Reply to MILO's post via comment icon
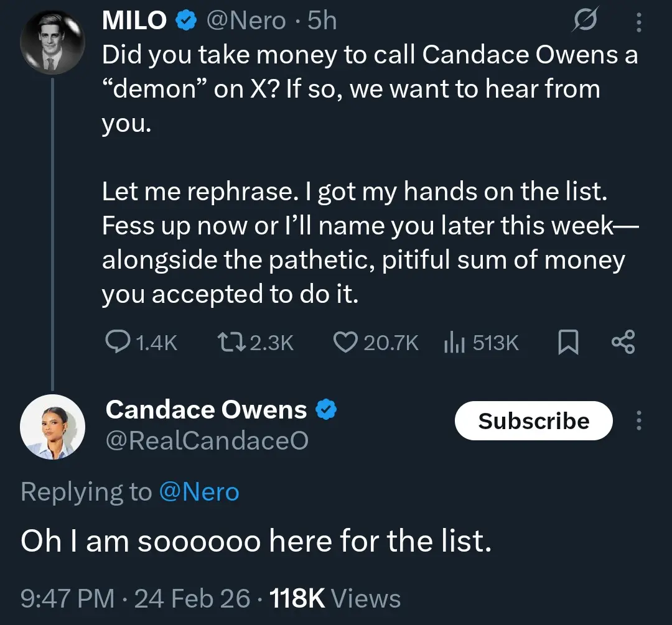Screen dimensions: 672x625 [117, 341]
